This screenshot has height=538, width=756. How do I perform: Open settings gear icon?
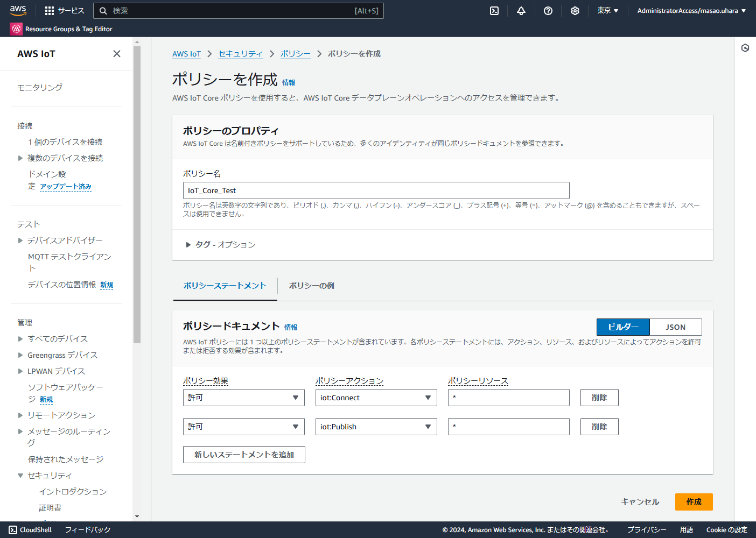(x=575, y=11)
